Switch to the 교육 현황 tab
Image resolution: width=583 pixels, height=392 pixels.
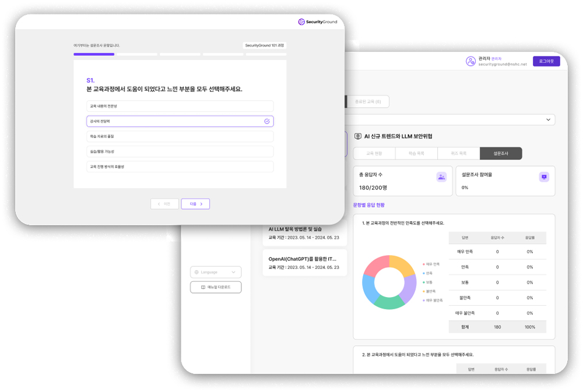(374, 154)
